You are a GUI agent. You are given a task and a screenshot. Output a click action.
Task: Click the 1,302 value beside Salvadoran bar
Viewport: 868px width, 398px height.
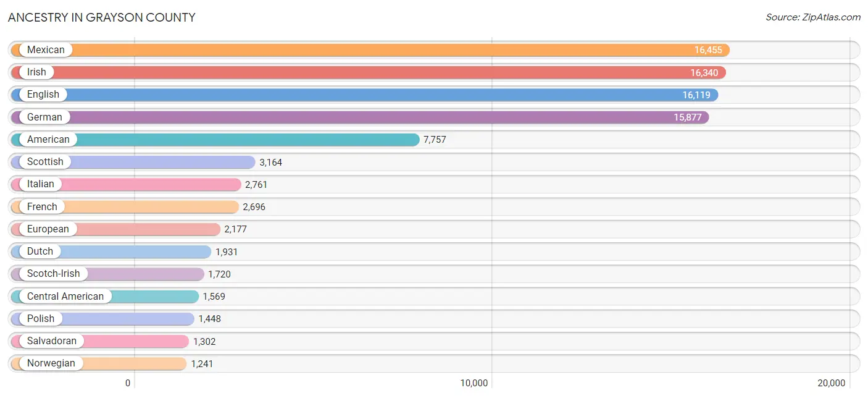[204, 341]
